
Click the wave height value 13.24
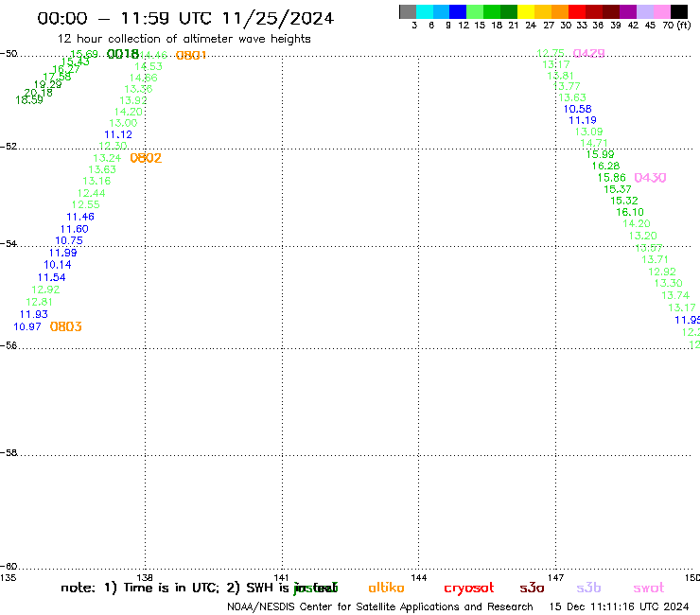pos(107,158)
